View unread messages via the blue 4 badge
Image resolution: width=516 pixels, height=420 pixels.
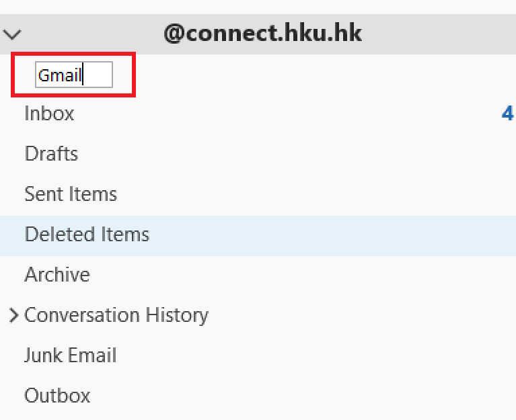(507, 114)
